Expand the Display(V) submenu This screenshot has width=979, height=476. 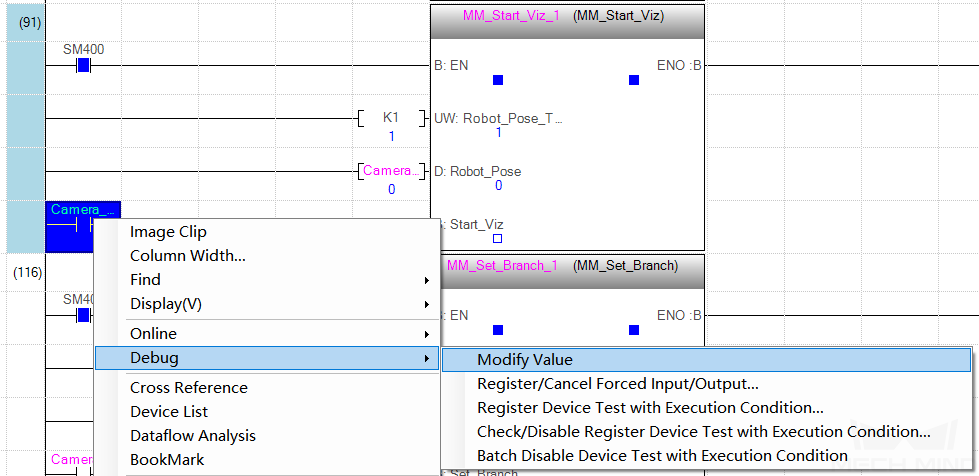coord(267,304)
